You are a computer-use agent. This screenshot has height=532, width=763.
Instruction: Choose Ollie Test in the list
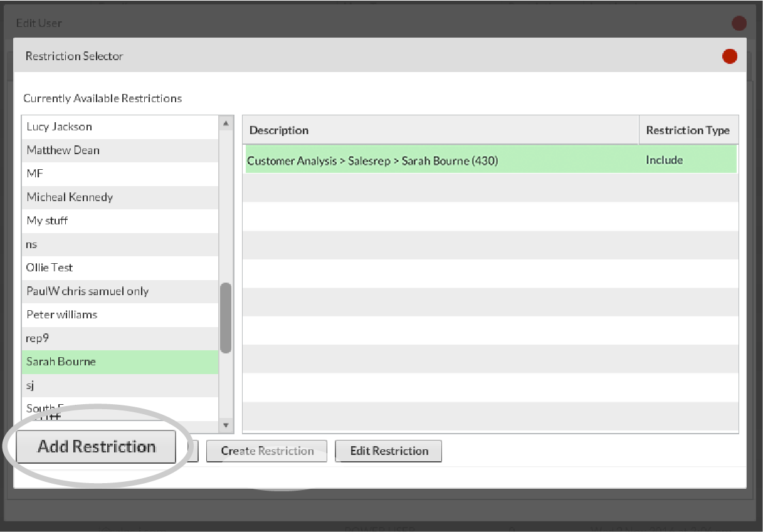point(120,268)
